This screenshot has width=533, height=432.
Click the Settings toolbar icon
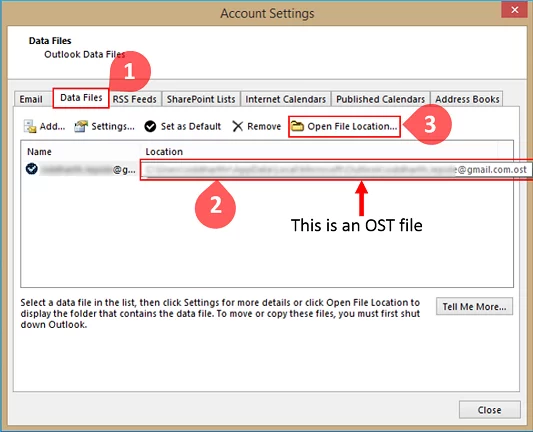(81, 126)
